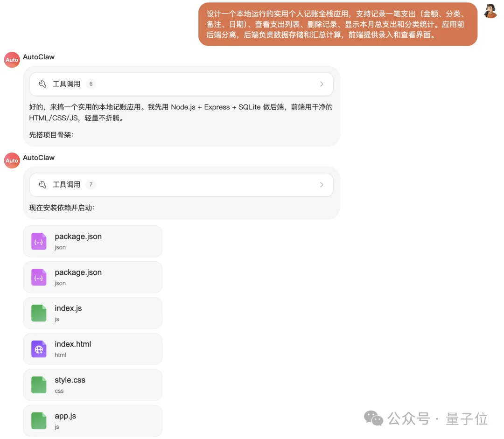The width and height of the screenshot is (504, 439).
Task: Expand the 工具调用 6 panel via its chevron
Action: point(322,84)
